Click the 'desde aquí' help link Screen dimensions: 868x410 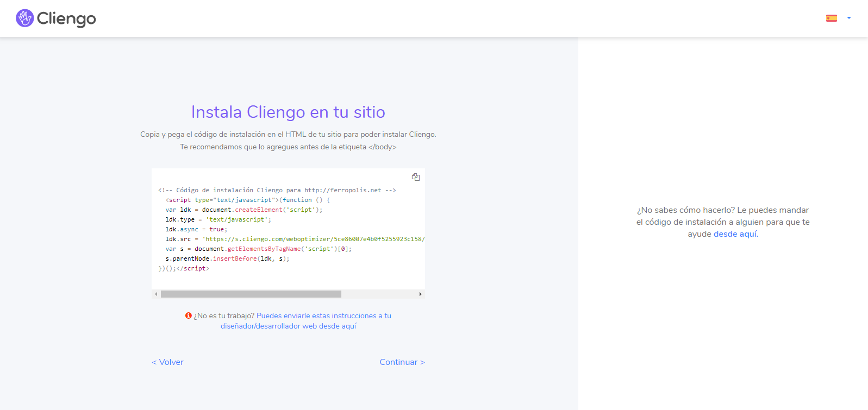735,234
